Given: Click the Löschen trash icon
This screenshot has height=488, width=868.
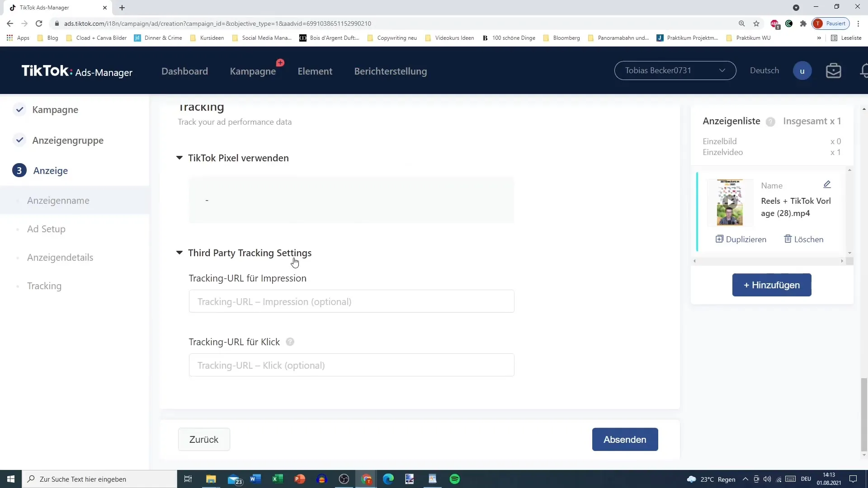Looking at the screenshot, I should pos(788,239).
